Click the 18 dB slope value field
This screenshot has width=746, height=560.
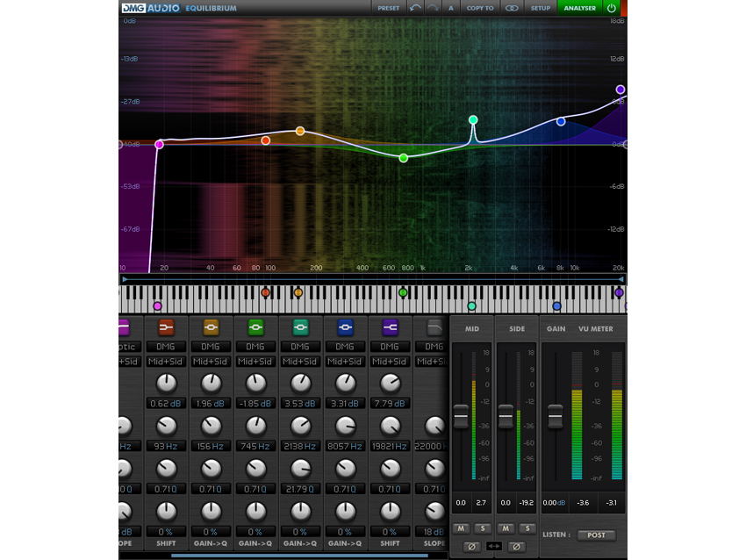pos(431,532)
